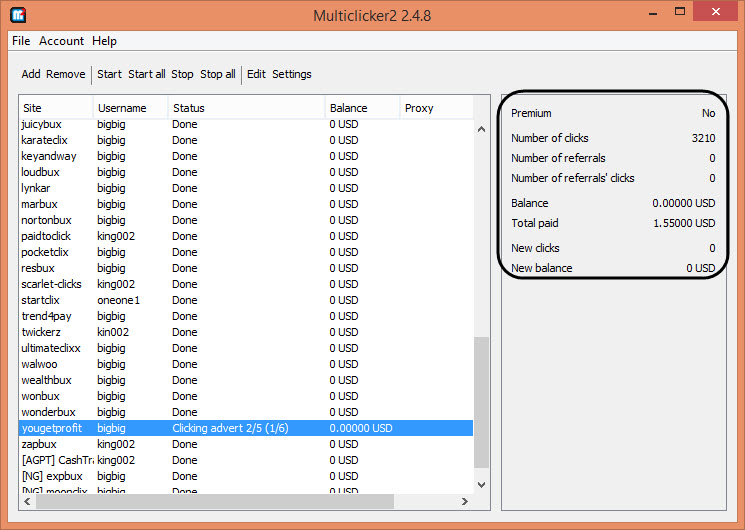Image resolution: width=745 pixels, height=530 pixels.
Task: Click the Multiclicker2 app icon in title bar
Action: (x=18, y=15)
